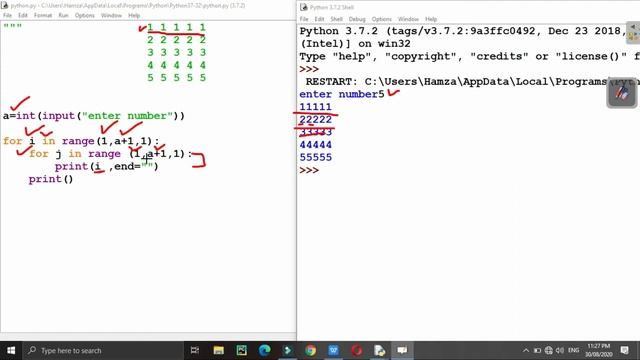The image size is (640, 360).
Task: Open File menu in Python Shell window
Action: click(x=304, y=19)
